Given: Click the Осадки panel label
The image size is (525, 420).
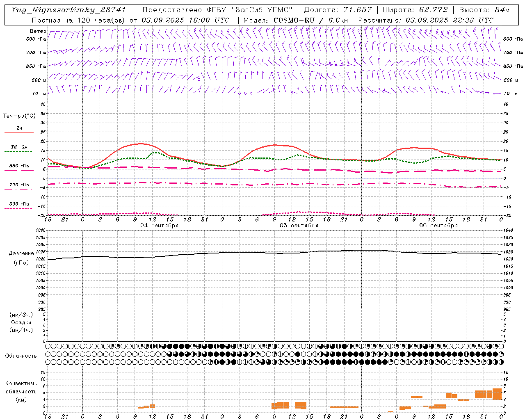Looking at the screenshot, I should 21,322.
